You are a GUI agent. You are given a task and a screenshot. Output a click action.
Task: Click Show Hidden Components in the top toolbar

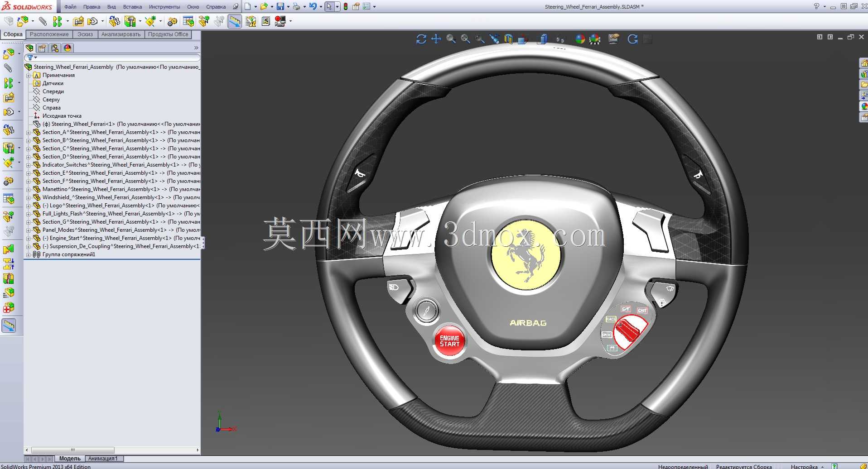click(x=115, y=21)
